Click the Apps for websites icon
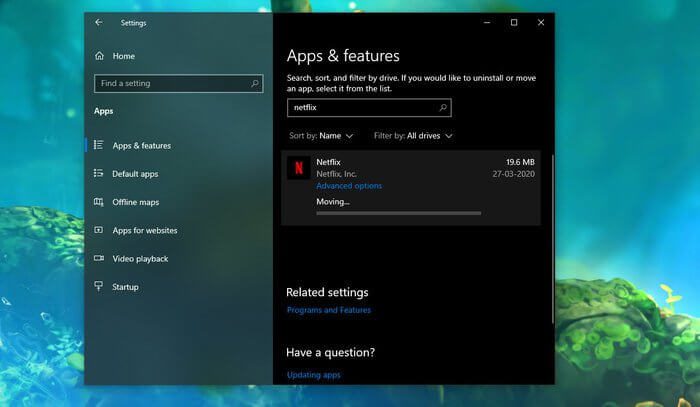This screenshot has width=700, height=407. [x=99, y=230]
